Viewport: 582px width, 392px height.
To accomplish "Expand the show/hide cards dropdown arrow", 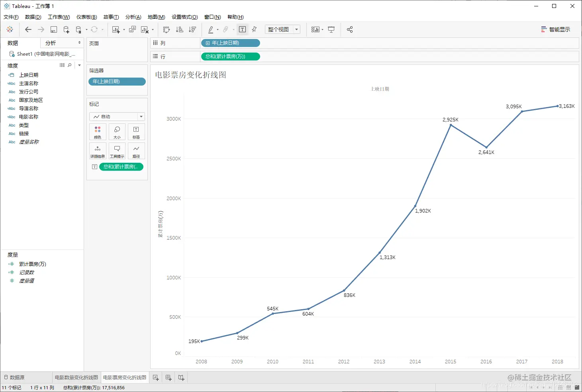I will (x=322, y=29).
